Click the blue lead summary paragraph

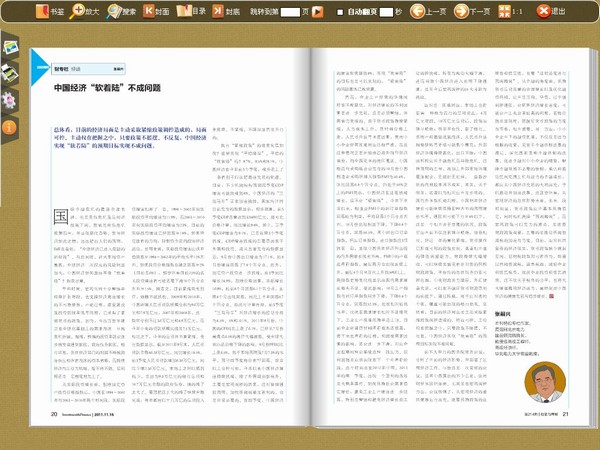click(x=130, y=138)
